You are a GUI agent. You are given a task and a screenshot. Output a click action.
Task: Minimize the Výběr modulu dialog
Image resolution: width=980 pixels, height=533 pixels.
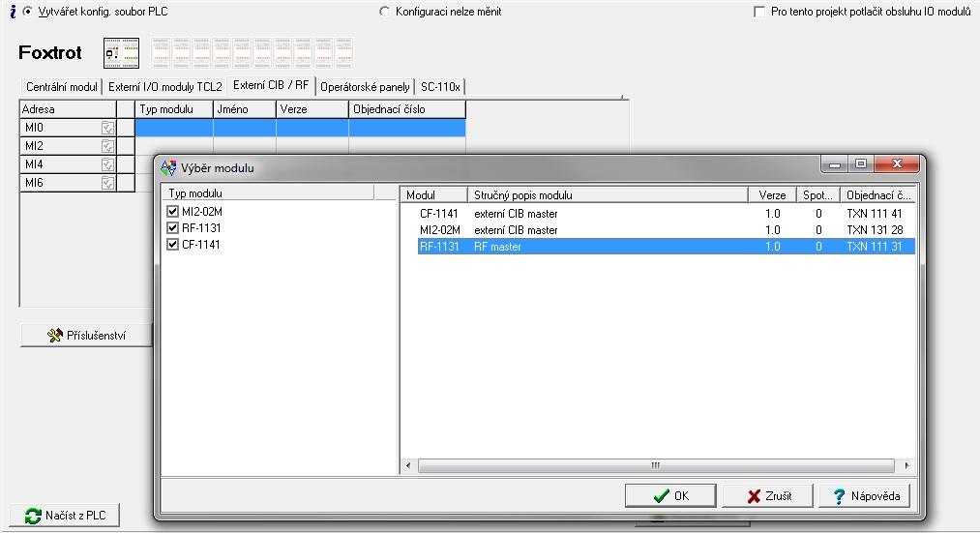[x=835, y=163]
